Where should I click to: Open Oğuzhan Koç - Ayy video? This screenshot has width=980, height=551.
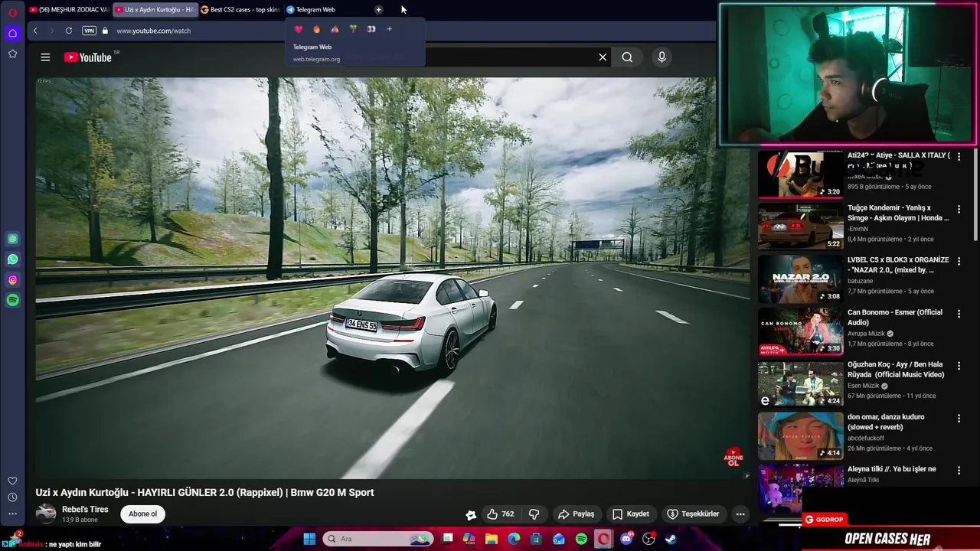[896, 370]
